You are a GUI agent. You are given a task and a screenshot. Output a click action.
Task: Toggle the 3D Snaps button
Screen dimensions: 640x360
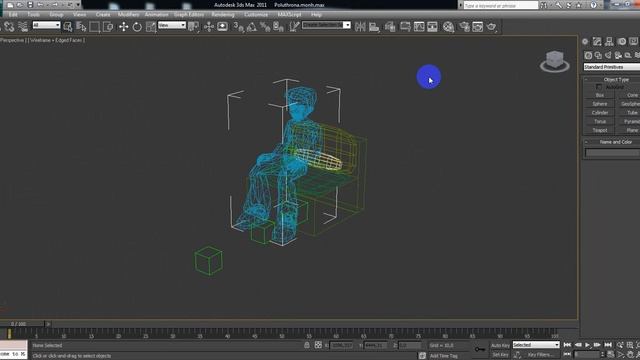pyautogui.click(x=239, y=27)
